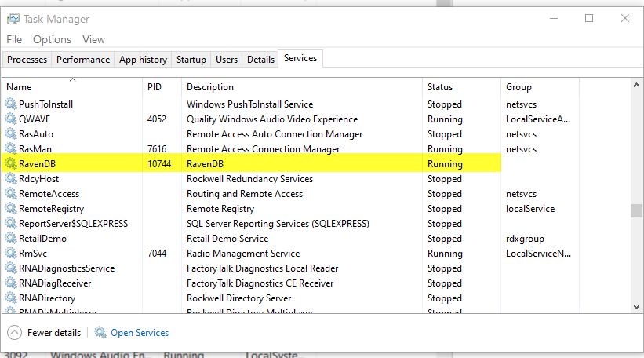Sort by the PID column header
Image resolution: width=644 pixels, height=358 pixels.
tap(162, 87)
